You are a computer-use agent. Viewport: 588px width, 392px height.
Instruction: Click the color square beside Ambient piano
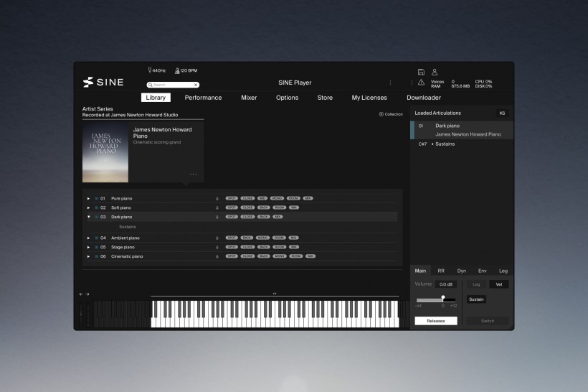[96, 238]
